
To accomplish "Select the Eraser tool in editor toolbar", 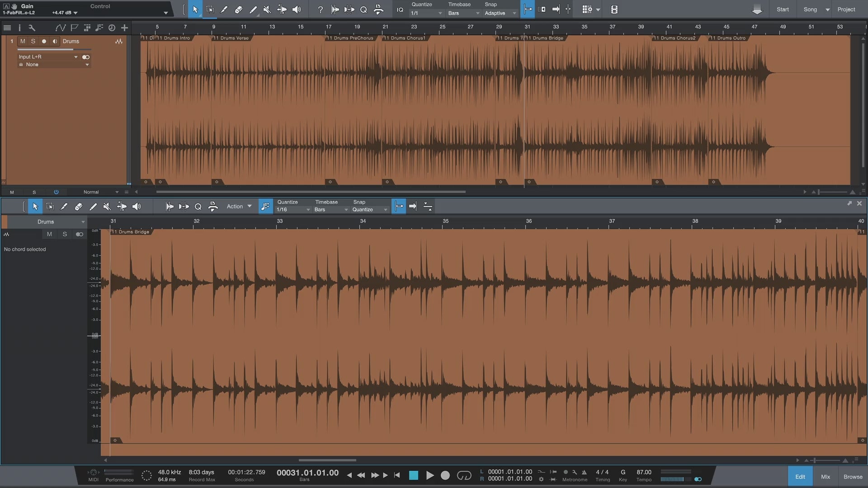I will click(78, 206).
